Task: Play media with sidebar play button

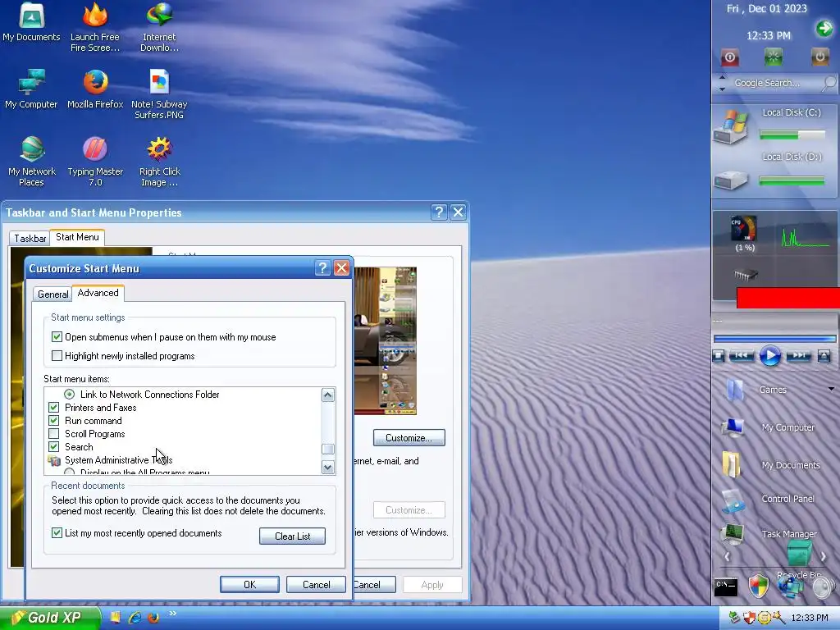Action: coord(769,356)
